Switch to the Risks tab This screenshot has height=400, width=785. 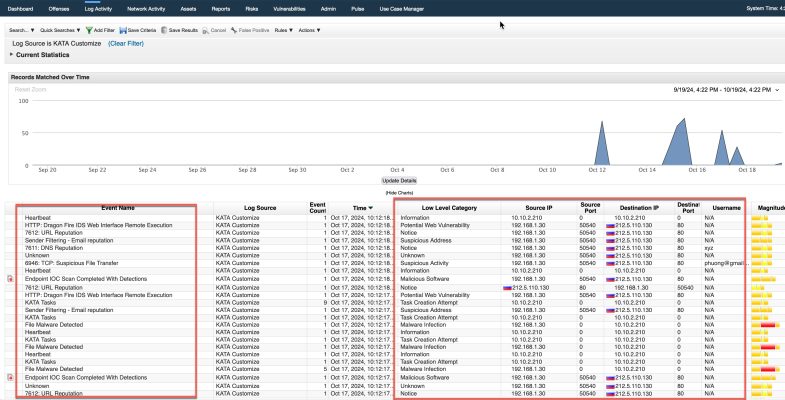252,9
